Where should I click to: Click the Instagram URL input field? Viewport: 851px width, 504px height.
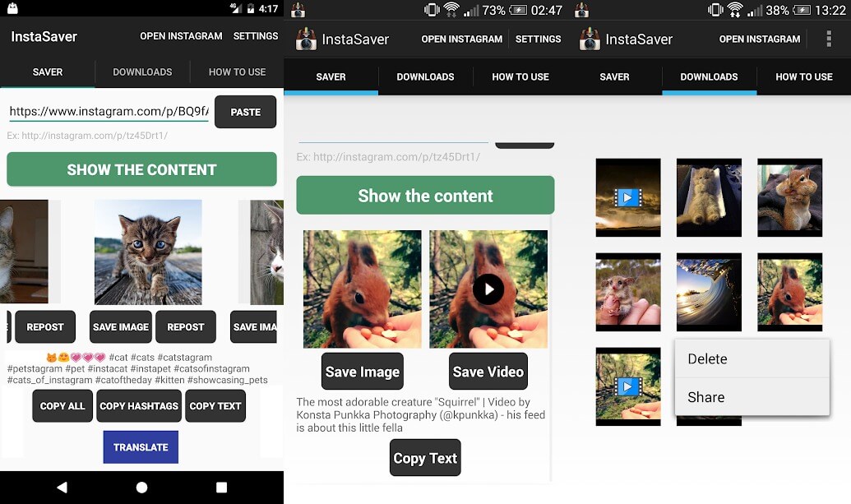(109, 112)
